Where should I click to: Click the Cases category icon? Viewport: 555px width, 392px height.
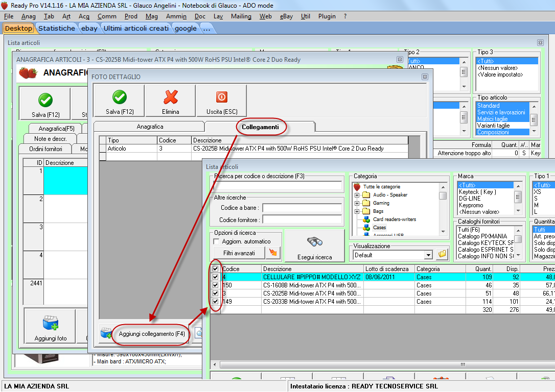[x=366, y=227]
